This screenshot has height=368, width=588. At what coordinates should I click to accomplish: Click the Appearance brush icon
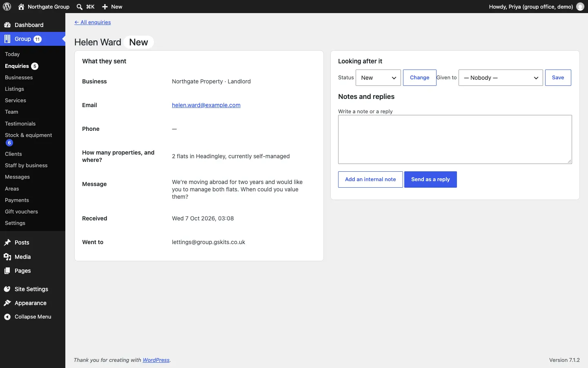pyautogui.click(x=7, y=303)
